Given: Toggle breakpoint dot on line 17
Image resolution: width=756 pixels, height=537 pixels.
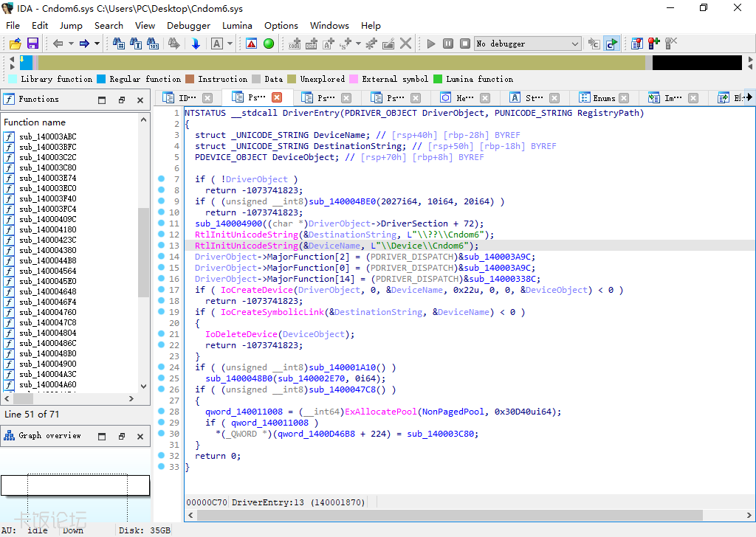Looking at the screenshot, I should coord(161,290).
